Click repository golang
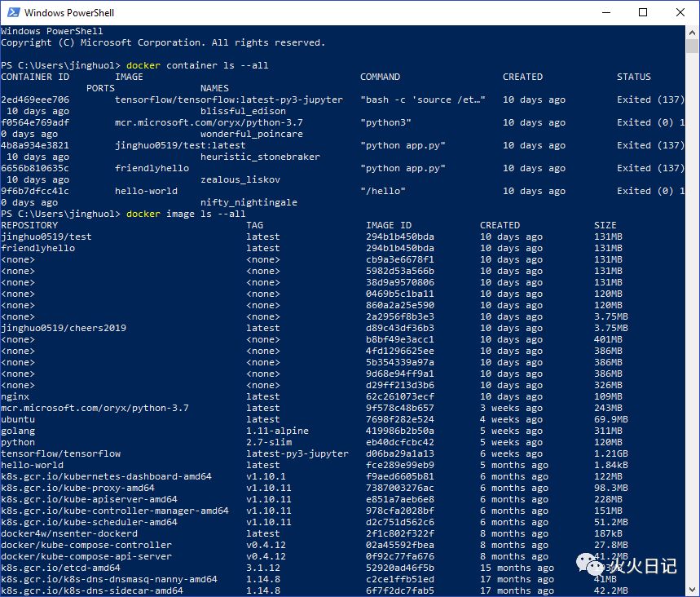700x597 pixels. point(18,431)
